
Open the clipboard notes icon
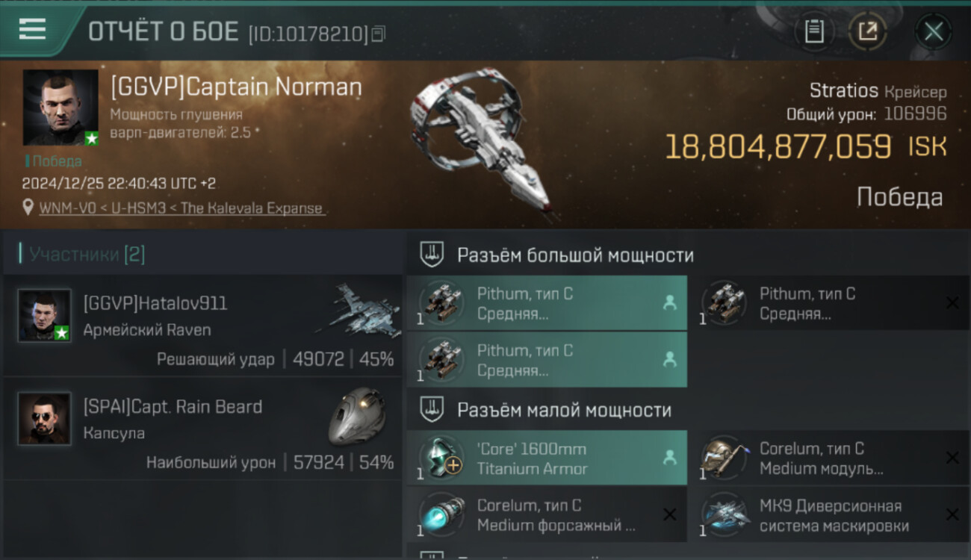(814, 31)
